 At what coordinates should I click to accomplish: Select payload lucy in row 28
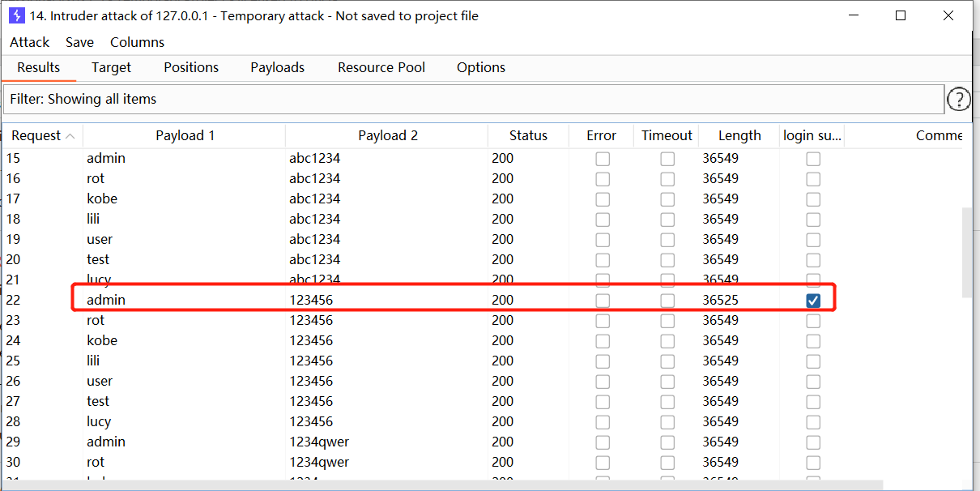(x=99, y=421)
